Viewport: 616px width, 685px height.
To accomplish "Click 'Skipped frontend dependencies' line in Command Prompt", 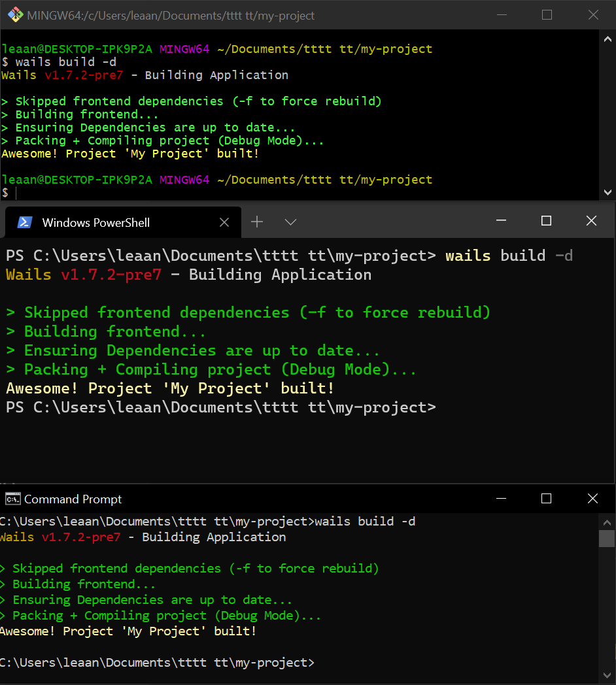I will point(189,569).
